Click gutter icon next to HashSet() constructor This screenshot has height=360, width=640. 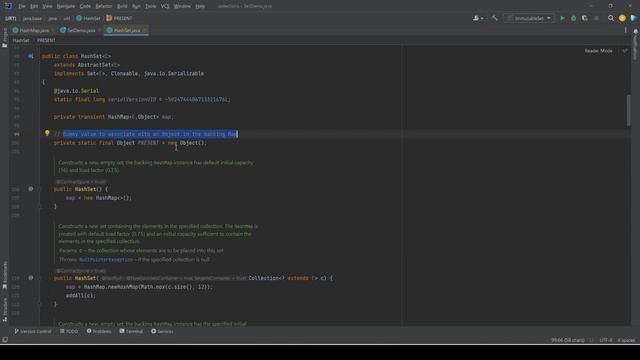(x=31, y=189)
